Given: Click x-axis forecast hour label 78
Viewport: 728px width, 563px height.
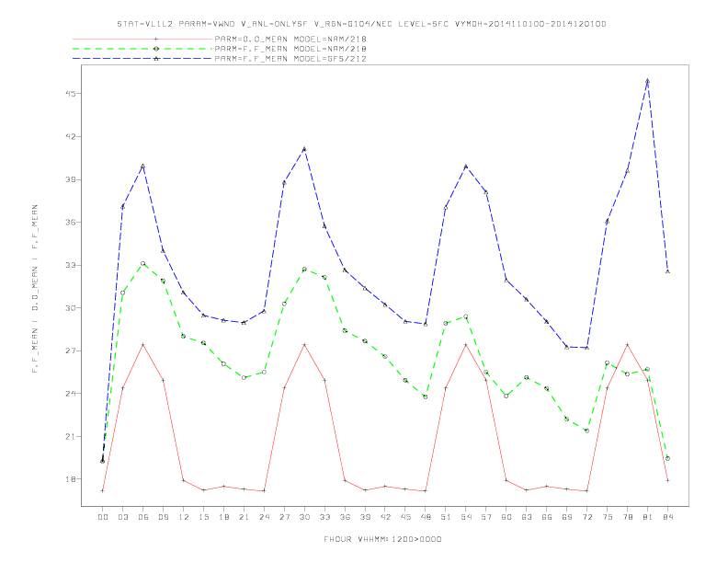Looking at the screenshot, I should (627, 517).
